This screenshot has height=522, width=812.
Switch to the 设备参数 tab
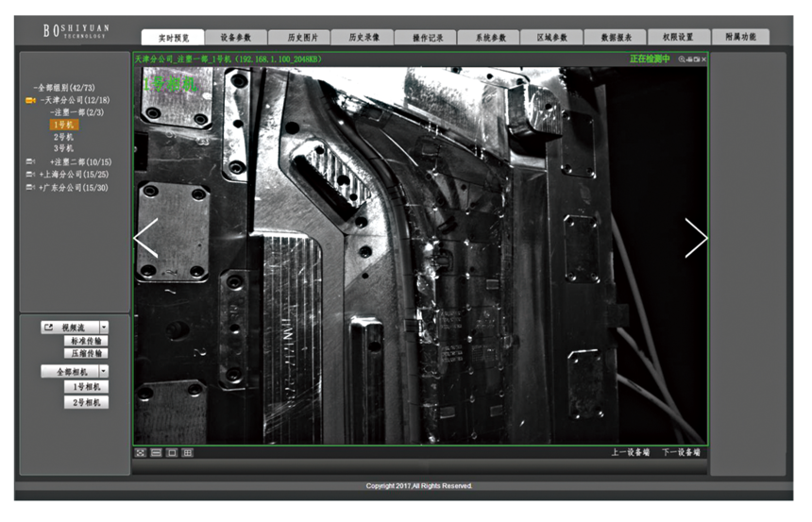[x=236, y=38]
